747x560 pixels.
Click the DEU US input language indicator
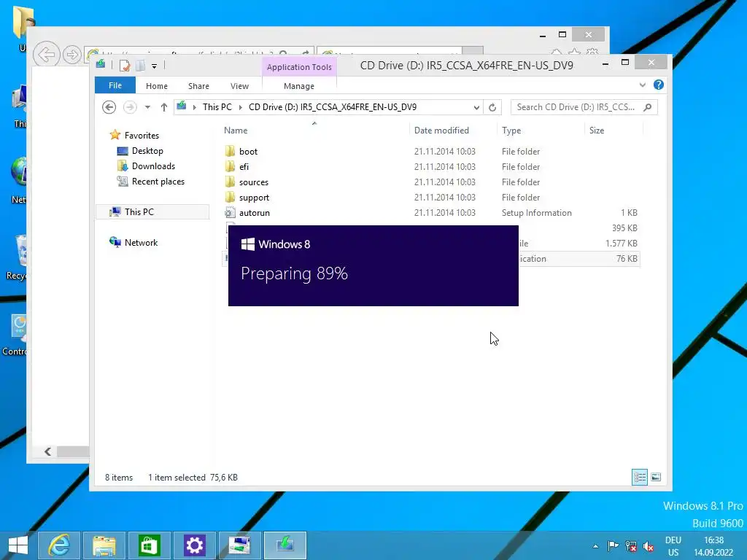pyautogui.click(x=673, y=546)
